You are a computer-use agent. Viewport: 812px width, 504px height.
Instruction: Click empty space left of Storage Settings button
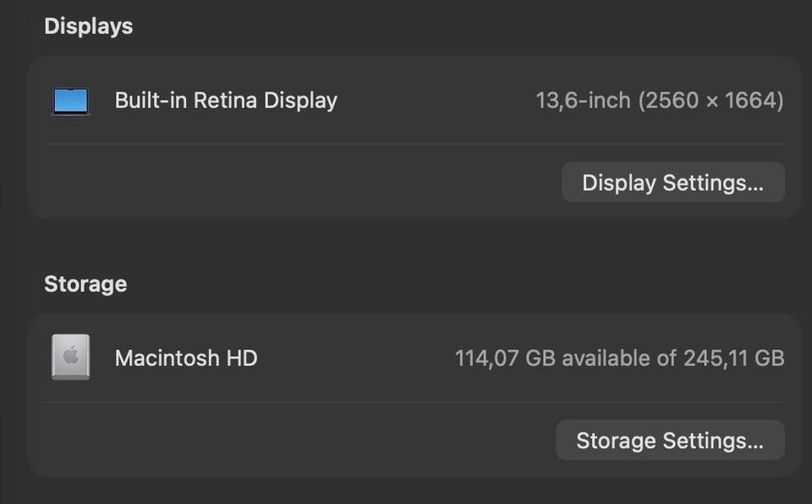296,441
